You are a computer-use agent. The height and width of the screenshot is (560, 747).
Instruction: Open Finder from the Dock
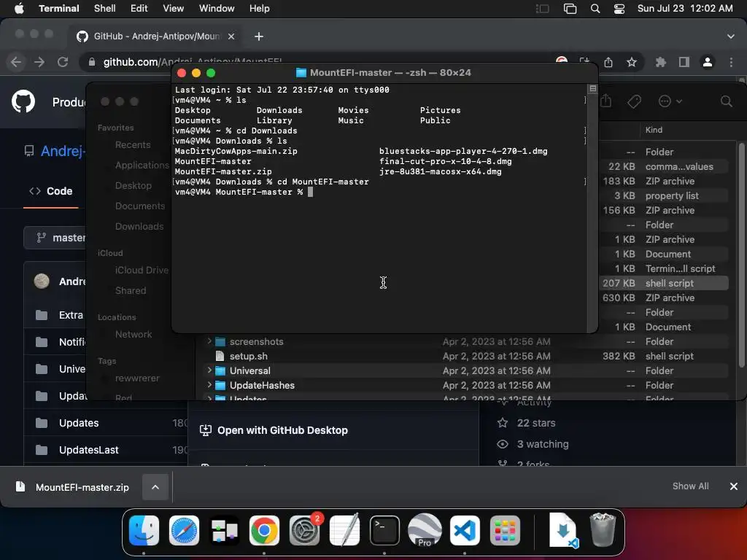[x=144, y=531]
